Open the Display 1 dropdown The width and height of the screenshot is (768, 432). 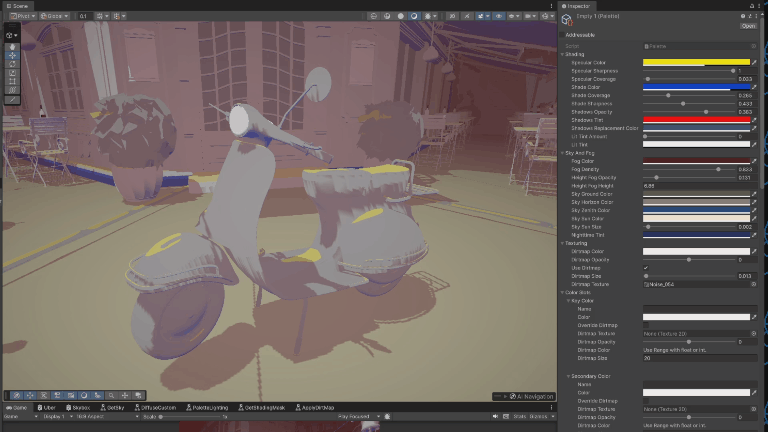(x=57, y=416)
